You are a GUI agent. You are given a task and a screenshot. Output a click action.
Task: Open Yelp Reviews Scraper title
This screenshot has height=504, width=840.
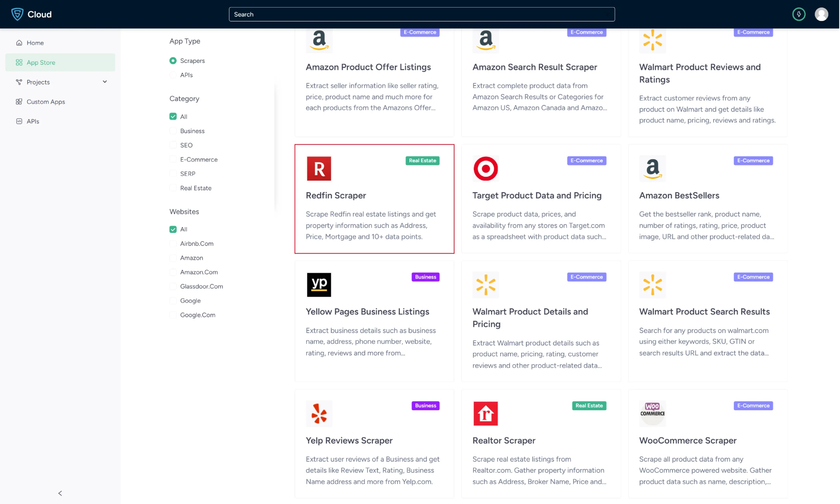(349, 440)
